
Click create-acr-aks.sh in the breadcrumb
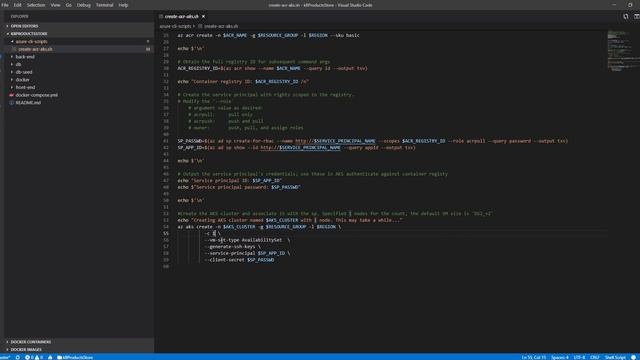click(221, 26)
